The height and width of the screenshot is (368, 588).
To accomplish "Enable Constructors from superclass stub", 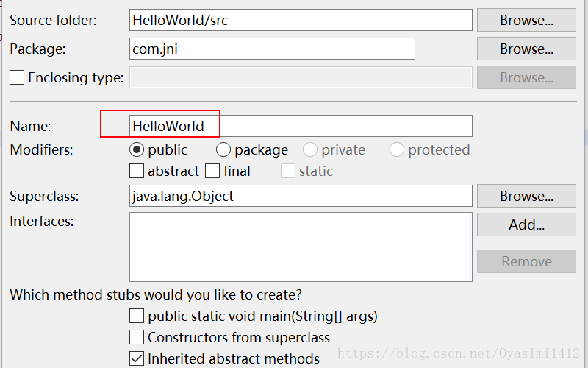I will point(137,337).
